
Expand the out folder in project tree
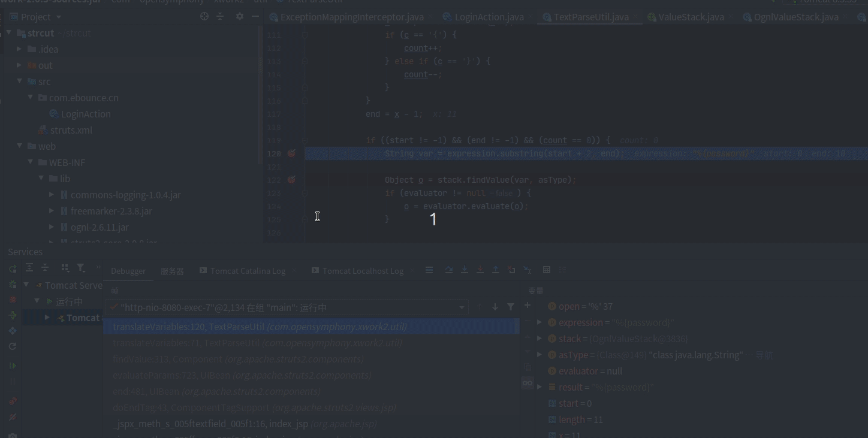pyautogui.click(x=20, y=65)
